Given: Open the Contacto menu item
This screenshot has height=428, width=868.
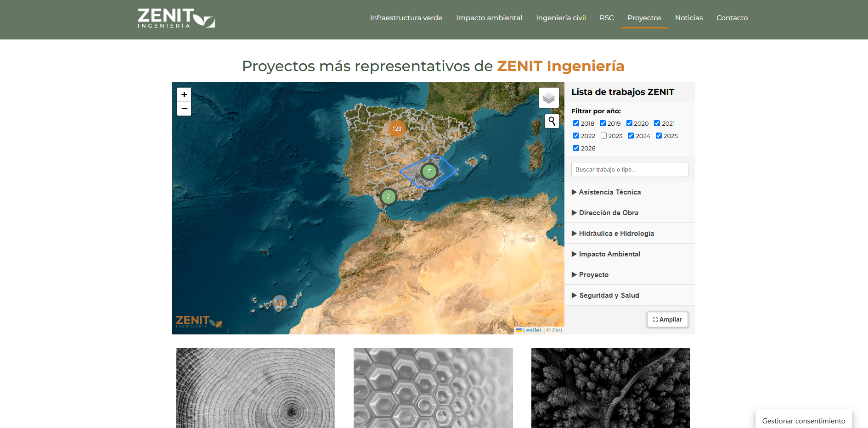Looking at the screenshot, I should coord(732,18).
